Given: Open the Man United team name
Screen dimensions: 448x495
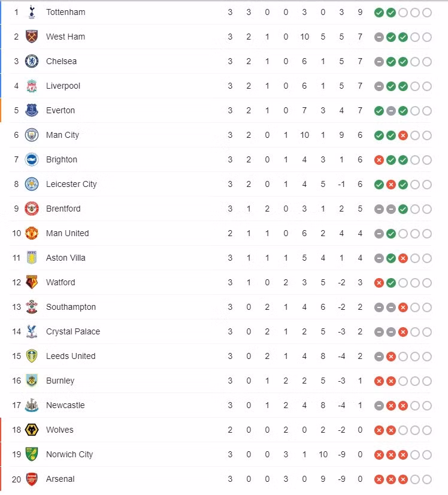Looking at the screenshot, I should [67, 233].
